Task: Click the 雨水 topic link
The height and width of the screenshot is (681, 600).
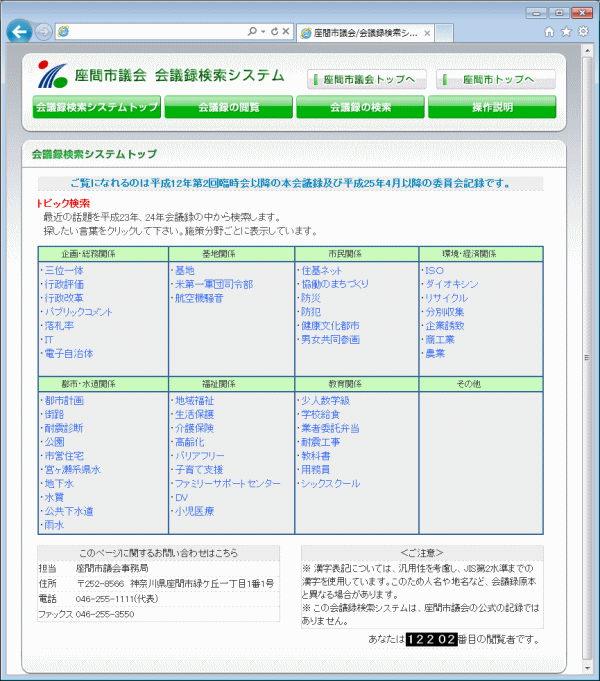Action: pyautogui.click(x=54, y=525)
